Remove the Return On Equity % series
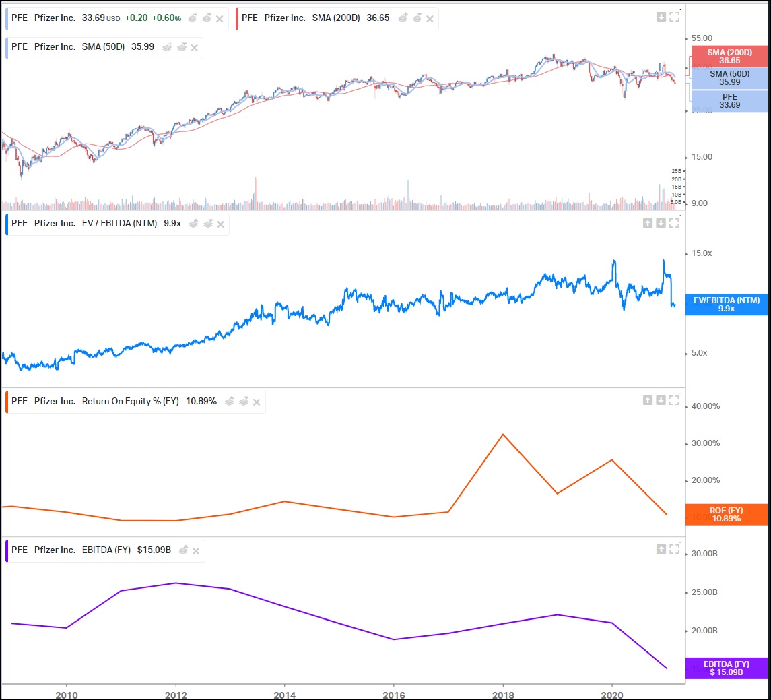This screenshot has height=700, width=771. click(x=257, y=402)
